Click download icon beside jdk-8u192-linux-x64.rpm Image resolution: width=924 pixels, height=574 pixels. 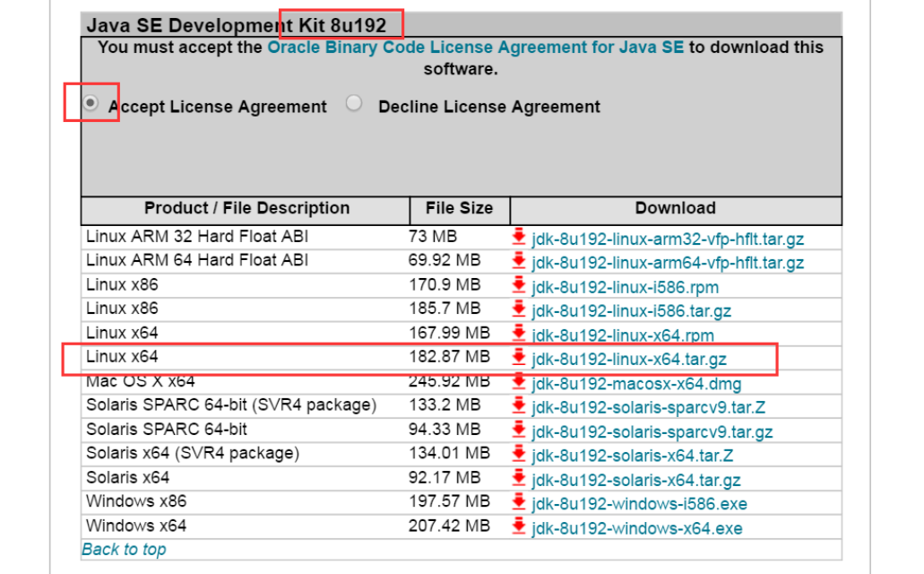pos(519,333)
